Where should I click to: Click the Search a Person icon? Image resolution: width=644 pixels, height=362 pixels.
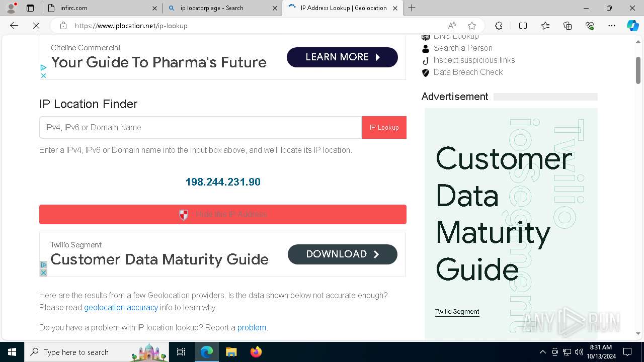[x=426, y=48]
